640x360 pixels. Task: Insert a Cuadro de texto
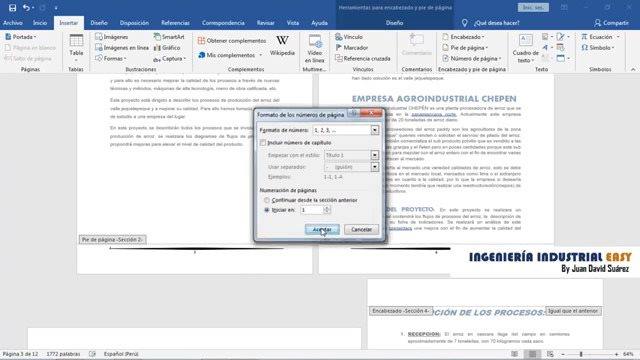[525, 49]
